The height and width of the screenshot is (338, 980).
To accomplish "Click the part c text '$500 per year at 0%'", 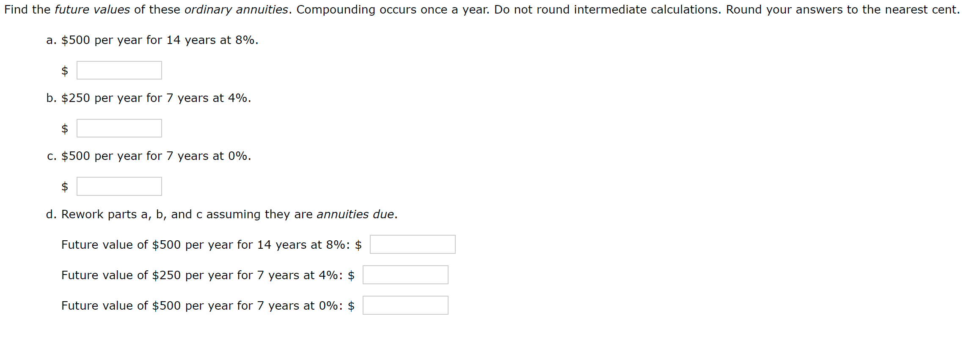I will [156, 156].
